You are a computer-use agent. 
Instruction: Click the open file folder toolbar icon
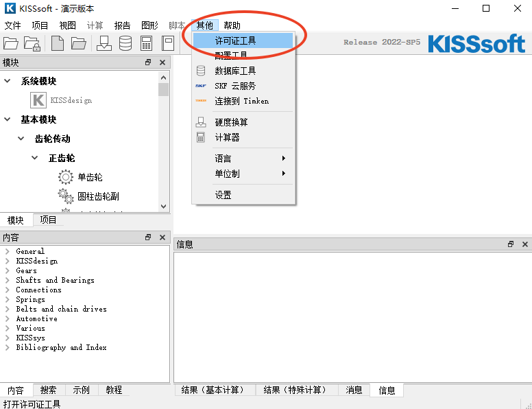(x=11, y=43)
